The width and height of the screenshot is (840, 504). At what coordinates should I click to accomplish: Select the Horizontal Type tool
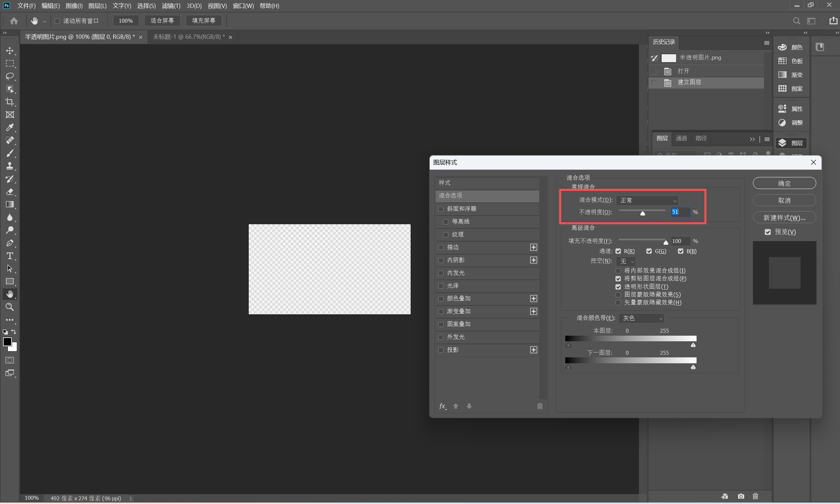pyautogui.click(x=10, y=256)
